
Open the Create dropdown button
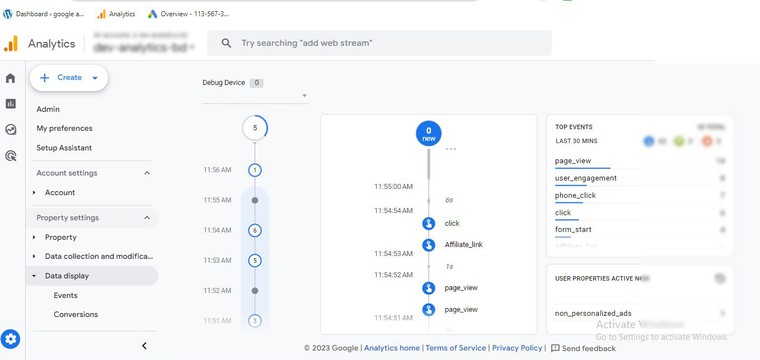coord(69,78)
